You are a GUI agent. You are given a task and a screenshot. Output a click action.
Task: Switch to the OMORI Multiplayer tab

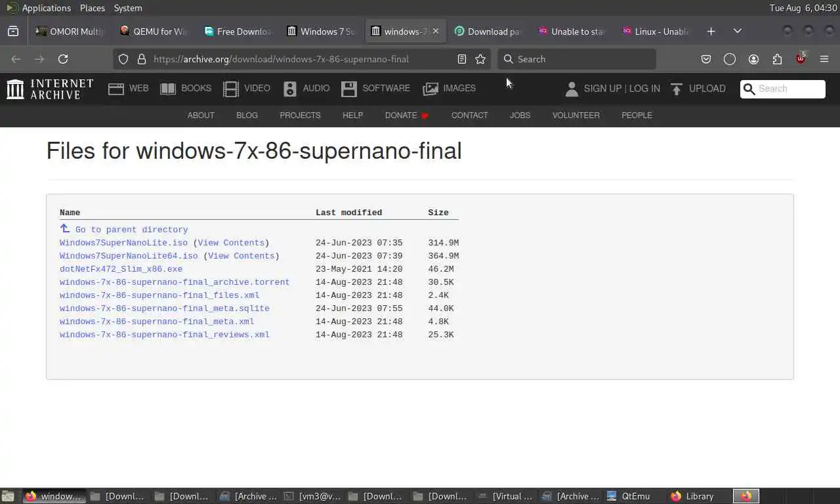(70, 31)
